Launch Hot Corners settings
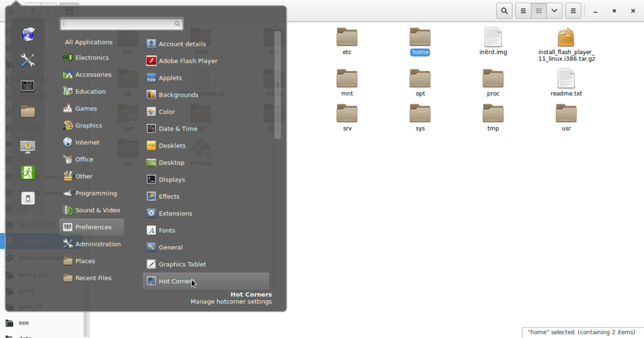The height and width of the screenshot is (338, 644). click(x=206, y=281)
